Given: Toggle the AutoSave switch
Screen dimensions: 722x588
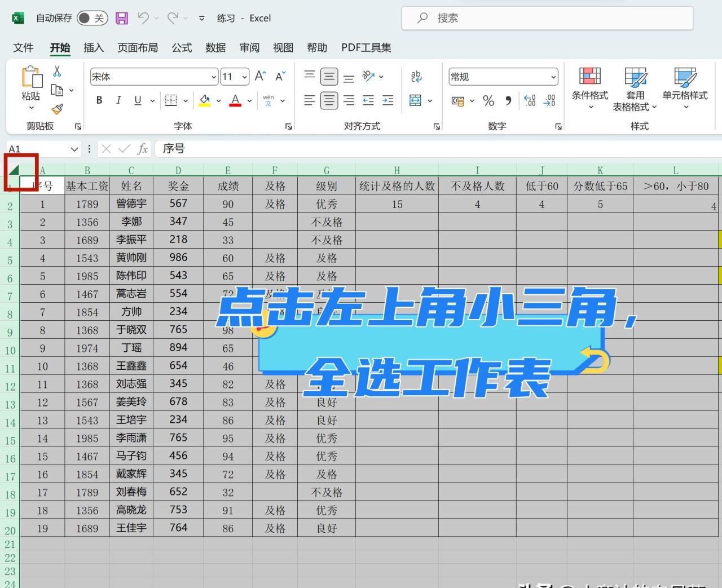Looking at the screenshot, I should pyautogui.click(x=92, y=18).
